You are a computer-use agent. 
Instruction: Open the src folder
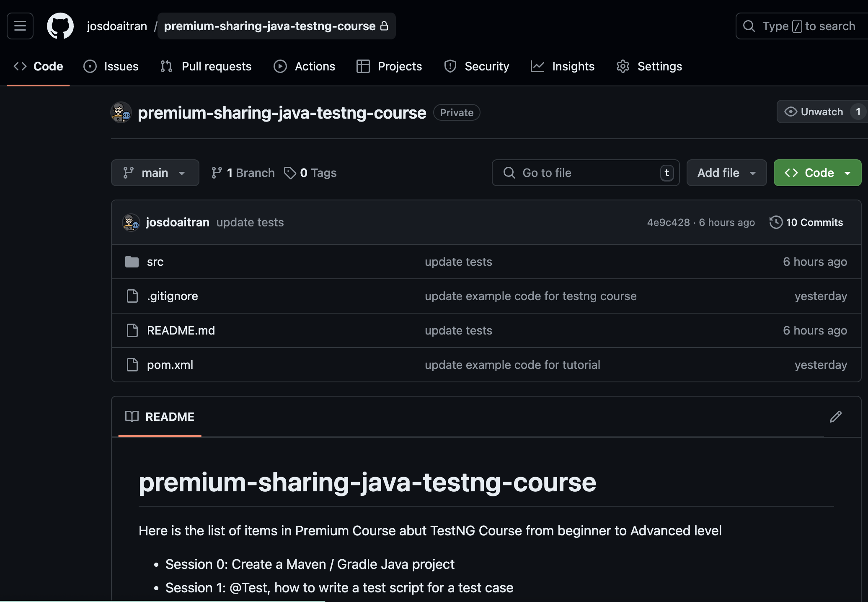155,262
